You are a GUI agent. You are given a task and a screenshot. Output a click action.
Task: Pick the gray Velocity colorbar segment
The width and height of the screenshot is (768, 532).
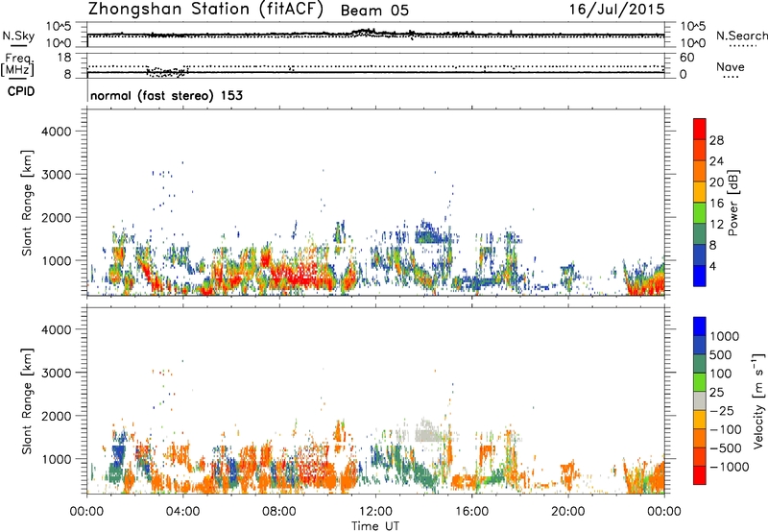point(700,400)
